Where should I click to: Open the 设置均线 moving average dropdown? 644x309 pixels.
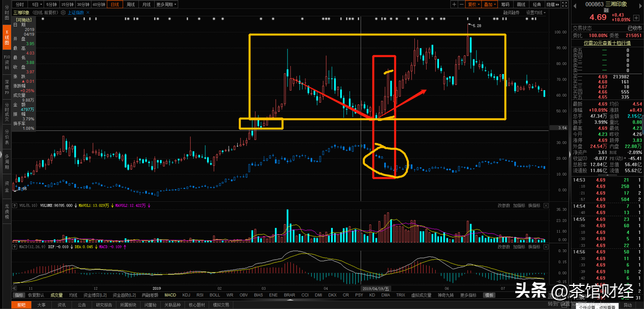(535, 12)
